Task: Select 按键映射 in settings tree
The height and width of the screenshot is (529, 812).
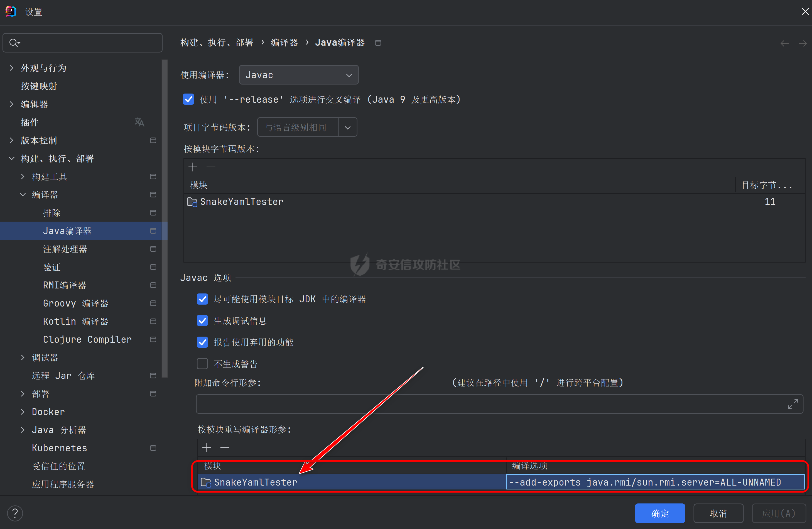Action: [39, 86]
